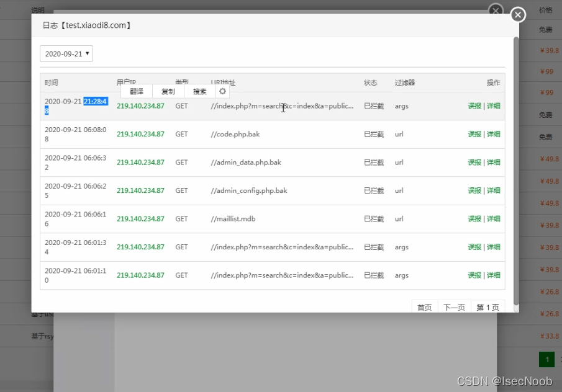Select the //maillist.mdb URI text
The width and height of the screenshot is (562, 392).
tap(233, 219)
